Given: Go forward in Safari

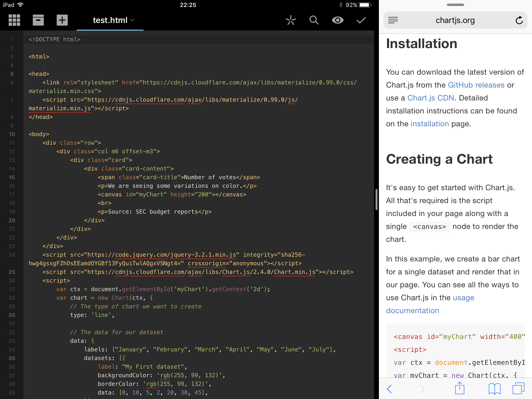Looking at the screenshot, I should pos(422,389).
